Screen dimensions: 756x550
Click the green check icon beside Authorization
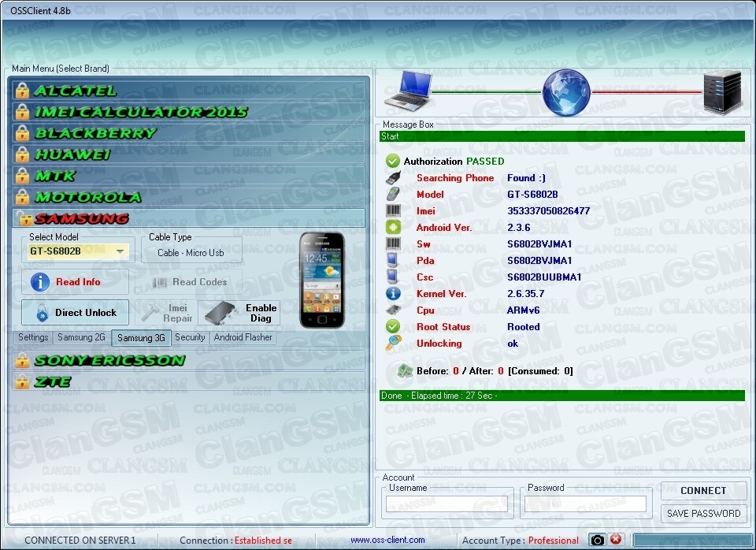tap(392, 162)
